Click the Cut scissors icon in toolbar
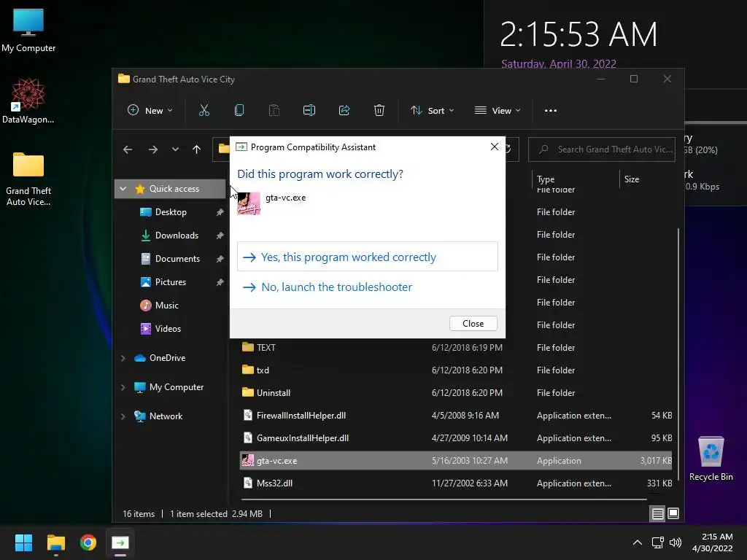The width and height of the screenshot is (747, 560). (204, 111)
